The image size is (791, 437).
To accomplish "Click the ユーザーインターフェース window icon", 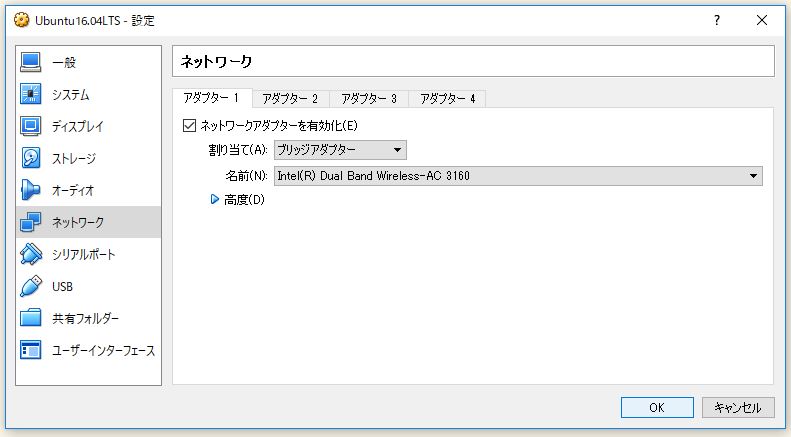I will click(x=30, y=350).
